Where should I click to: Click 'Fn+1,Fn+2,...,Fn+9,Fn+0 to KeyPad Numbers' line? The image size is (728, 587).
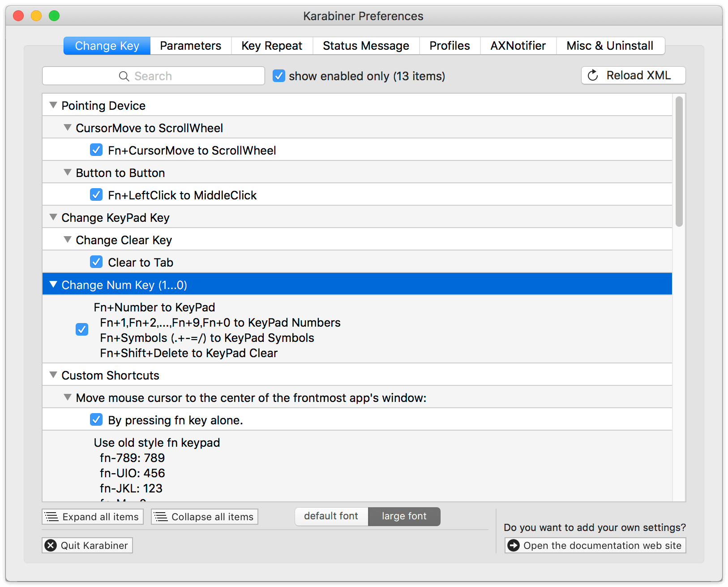(x=220, y=323)
